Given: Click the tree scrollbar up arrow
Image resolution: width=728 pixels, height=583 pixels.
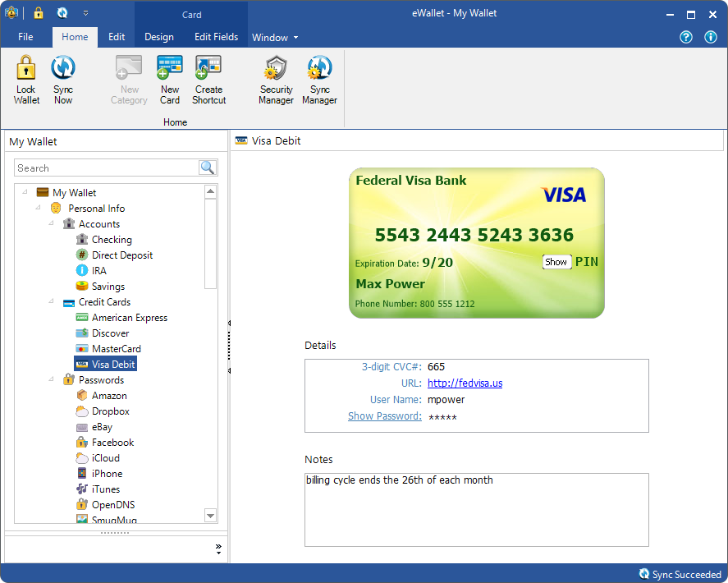Looking at the screenshot, I should coord(210,191).
